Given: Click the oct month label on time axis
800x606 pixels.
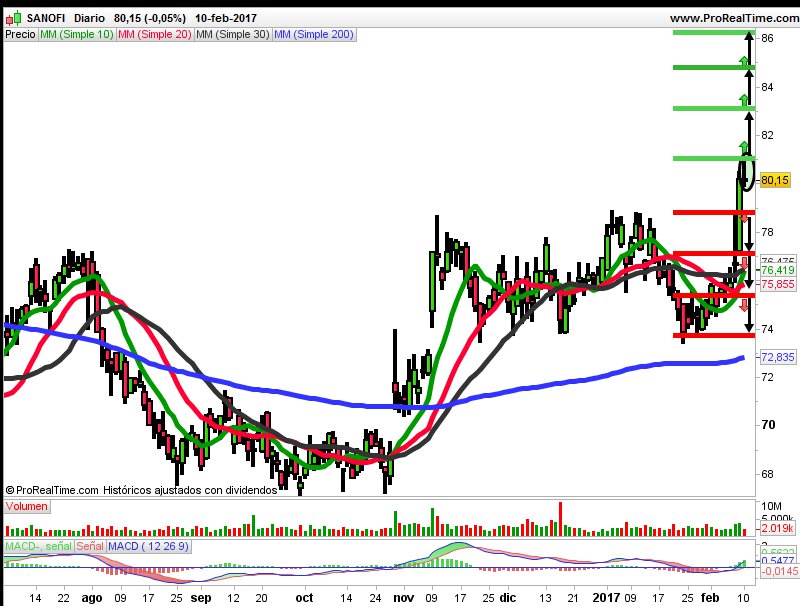Looking at the screenshot, I should coord(305,597).
